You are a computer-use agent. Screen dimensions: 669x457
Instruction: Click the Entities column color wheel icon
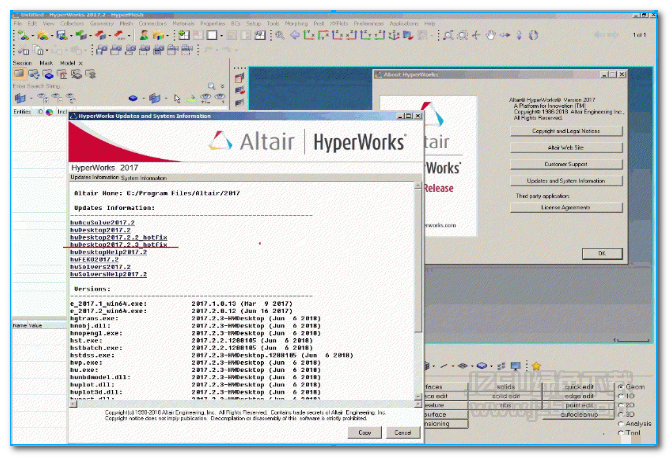click(49, 112)
